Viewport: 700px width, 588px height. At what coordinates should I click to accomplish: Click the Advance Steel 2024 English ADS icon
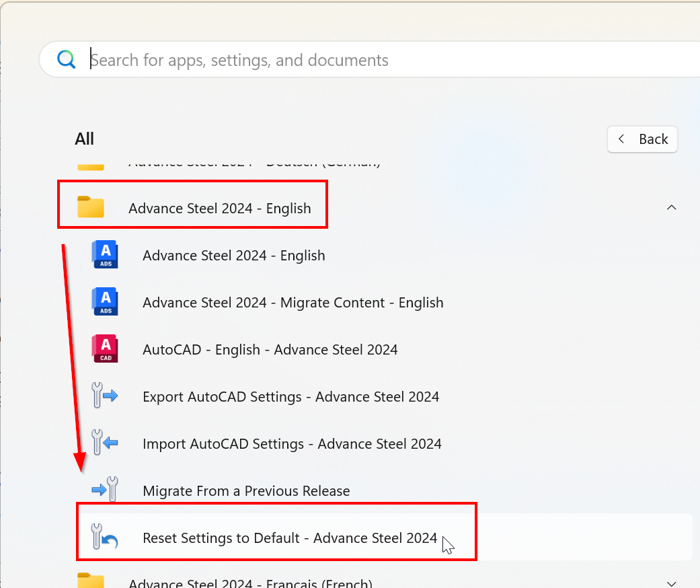105,255
